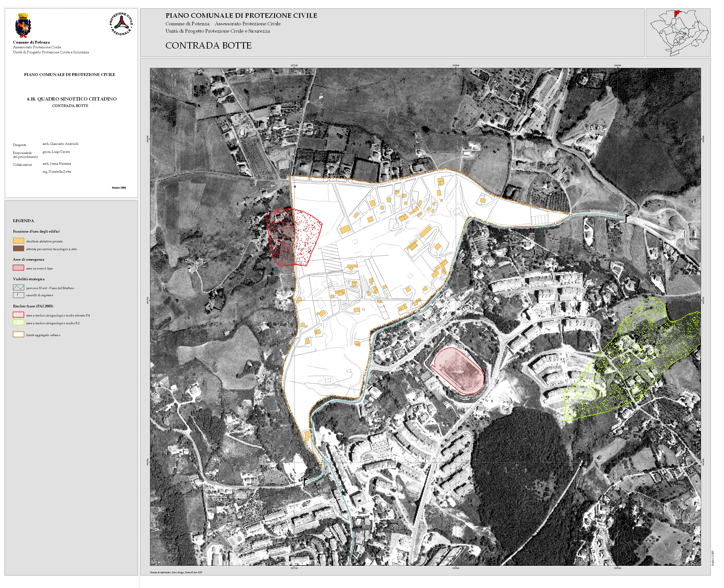
Task: Click the Comune di Potenza coat of arms
Action: (x=23, y=25)
